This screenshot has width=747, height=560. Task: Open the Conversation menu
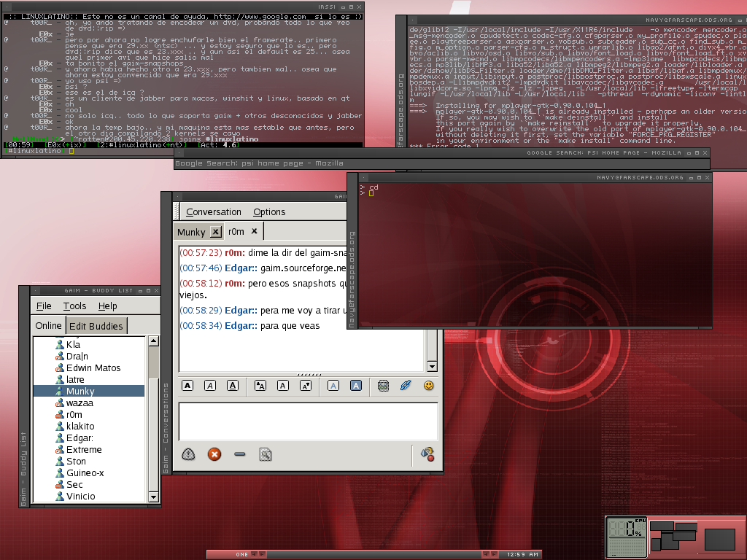[214, 212]
